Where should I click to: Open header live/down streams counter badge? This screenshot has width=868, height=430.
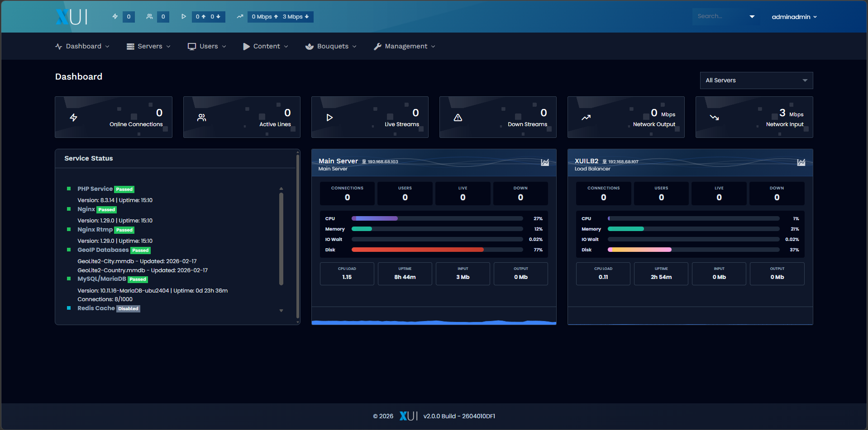pos(208,17)
